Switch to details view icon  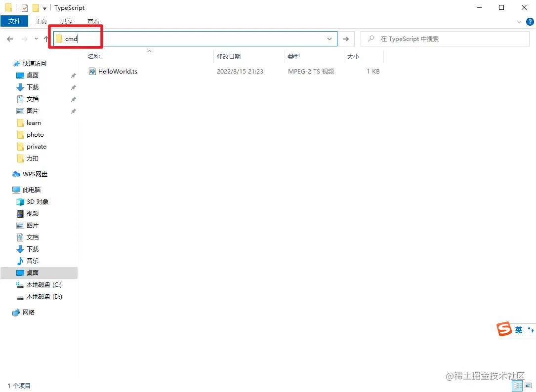(x=518, y=386)
